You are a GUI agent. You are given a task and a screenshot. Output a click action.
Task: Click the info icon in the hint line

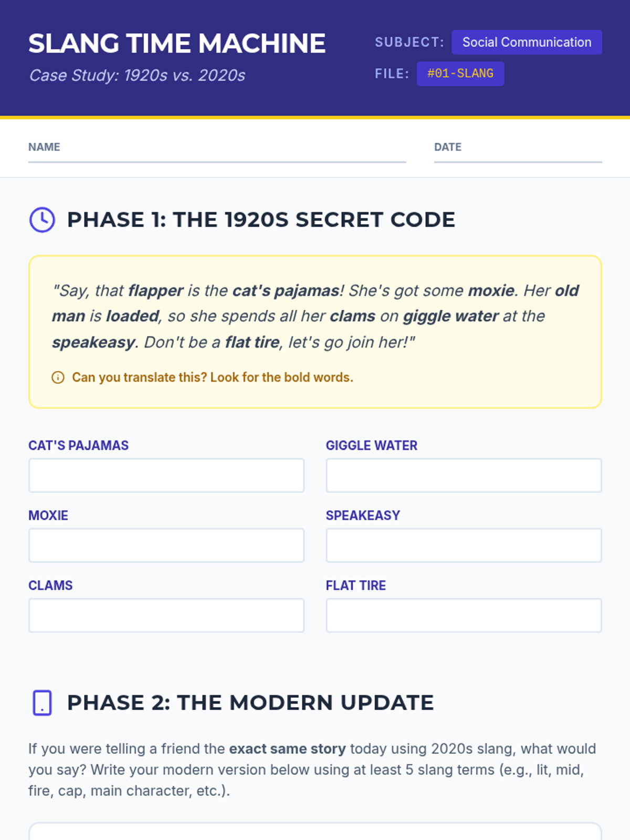(x=58, y=377)
